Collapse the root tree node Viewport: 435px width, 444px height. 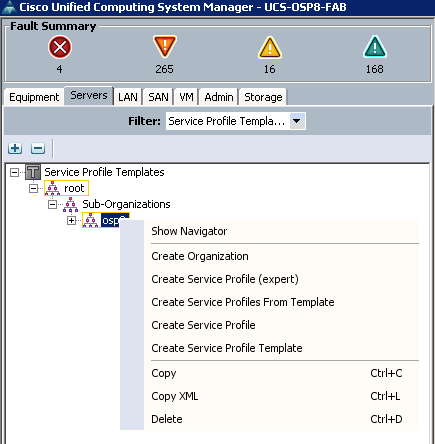click(x=33, y=188)
